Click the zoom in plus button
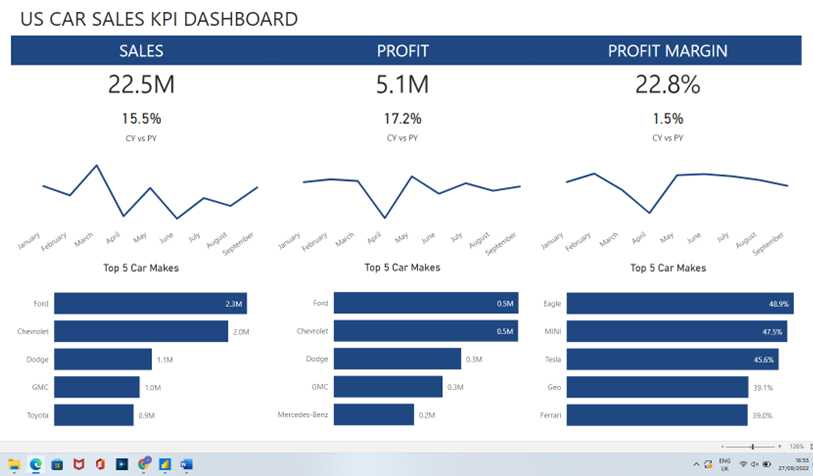Screen dimensions: 813x476 pyautogui.click(x=779, y=446)
